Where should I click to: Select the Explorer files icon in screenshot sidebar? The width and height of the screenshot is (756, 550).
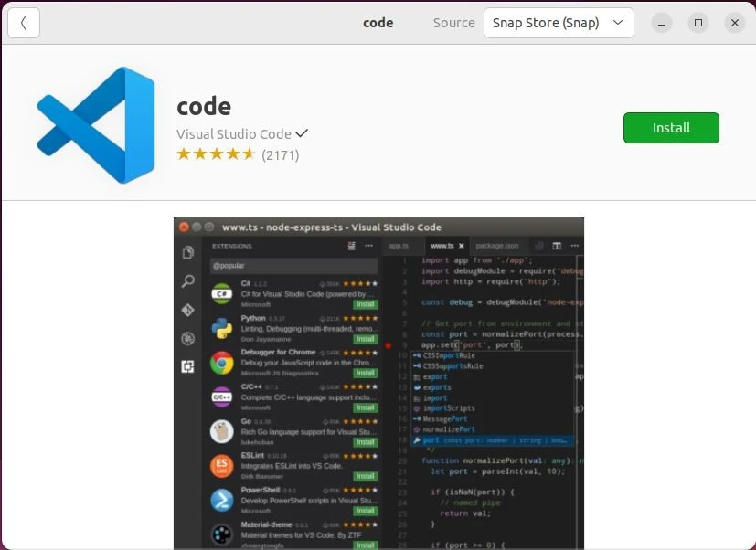pos(187,253)
